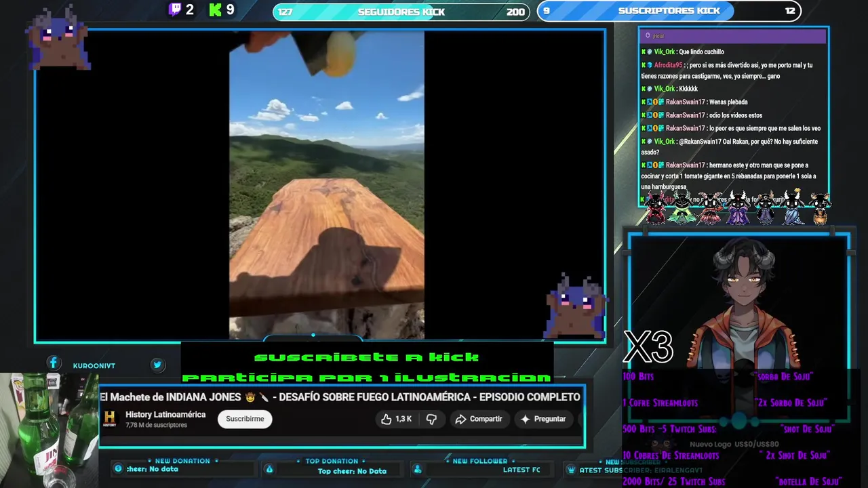868x488 pixels.
Task: Click the Suscriptores Kick progress bar
Action: tap(669, 11)
